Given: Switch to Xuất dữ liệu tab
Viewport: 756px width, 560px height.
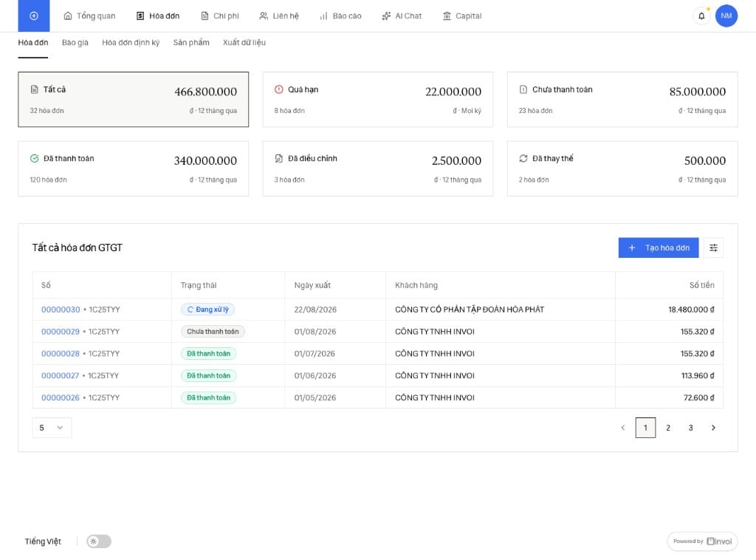Looking at the screenshot, I should pos(244,42).
